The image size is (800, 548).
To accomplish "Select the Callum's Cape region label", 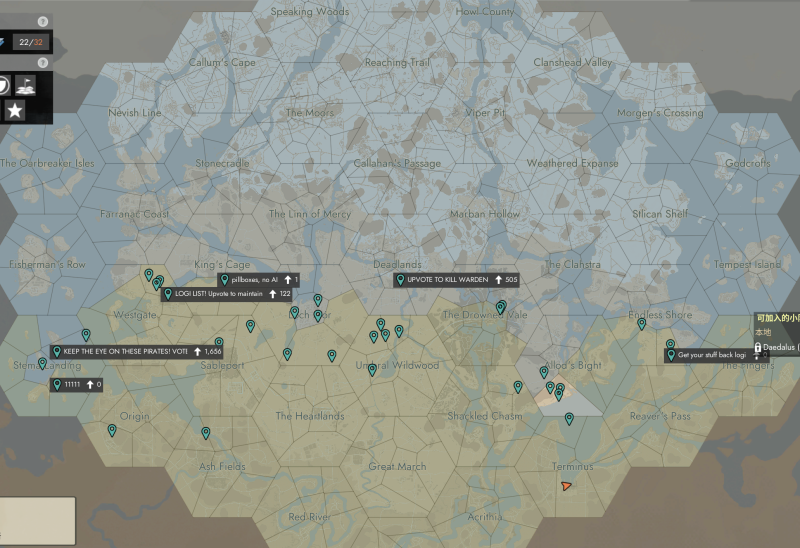I will (x=222, y=62).
